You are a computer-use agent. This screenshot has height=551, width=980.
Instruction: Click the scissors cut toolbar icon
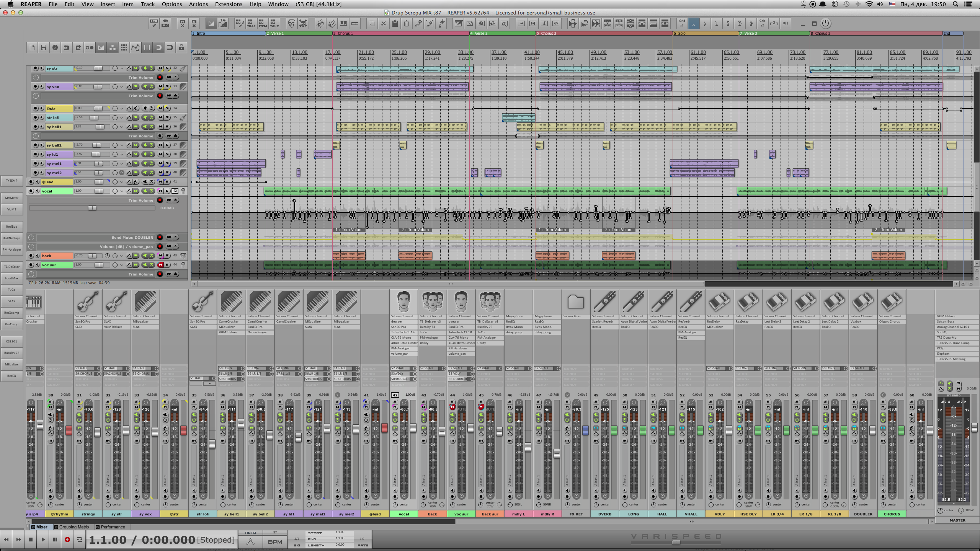tap(383, 24)
